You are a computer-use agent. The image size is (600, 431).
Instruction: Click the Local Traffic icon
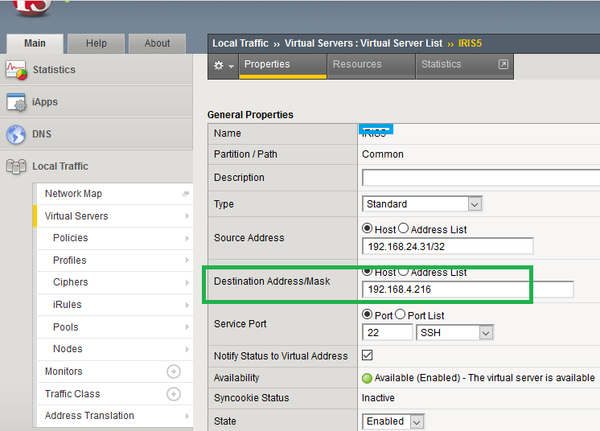coord(16,167)
